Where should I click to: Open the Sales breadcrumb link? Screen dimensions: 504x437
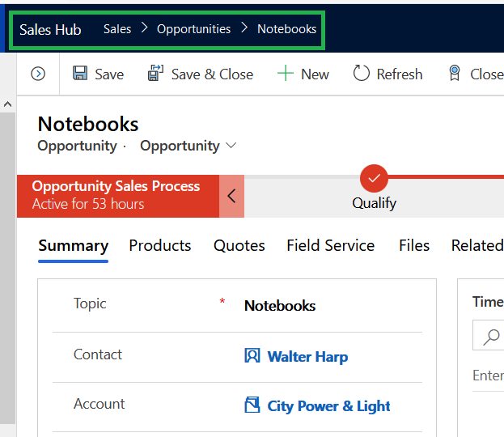click(117, 29)
